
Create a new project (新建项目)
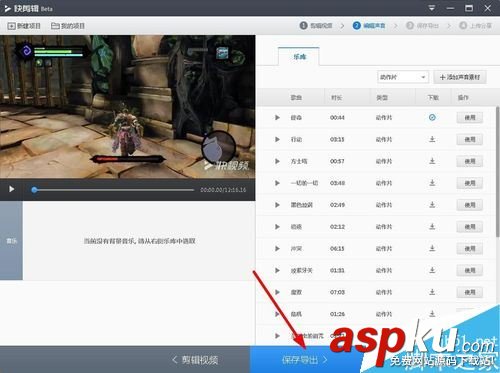(24, 26)
